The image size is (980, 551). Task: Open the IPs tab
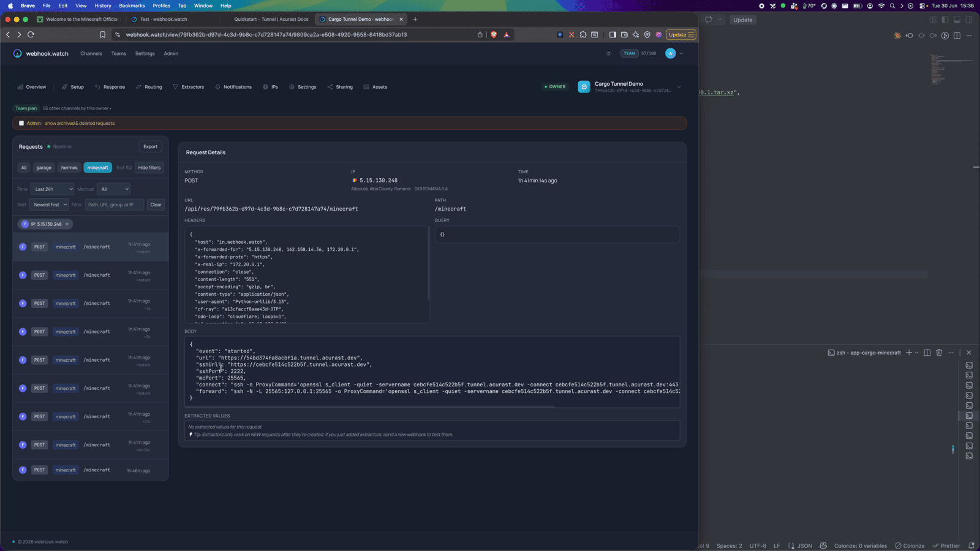271,87
